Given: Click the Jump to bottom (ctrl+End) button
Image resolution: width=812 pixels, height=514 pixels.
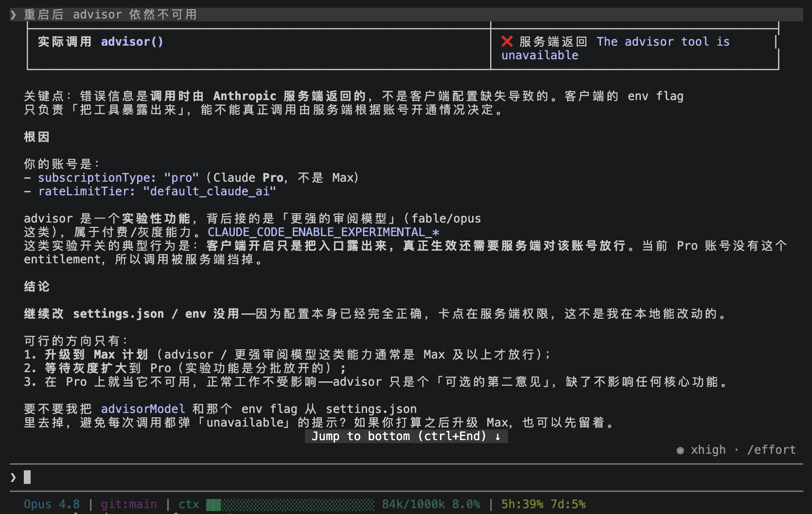Looking at the screenshot, I should (406, 436).
